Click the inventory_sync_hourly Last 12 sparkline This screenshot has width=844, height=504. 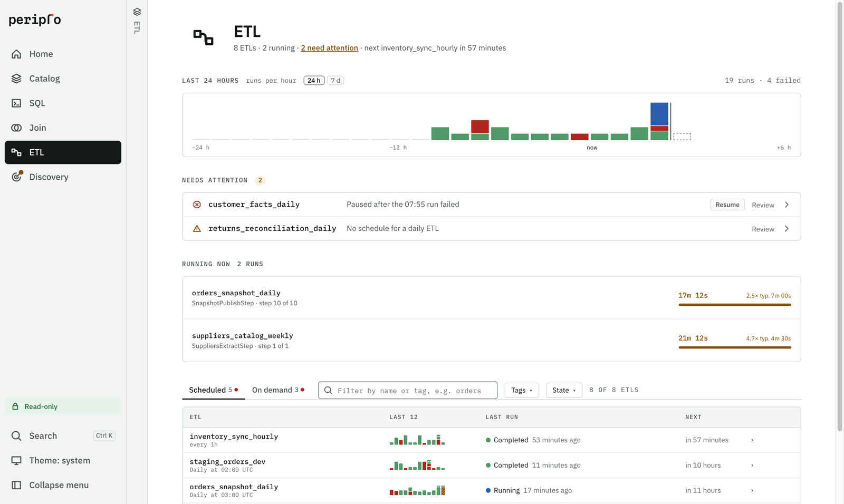coord(417,440)
